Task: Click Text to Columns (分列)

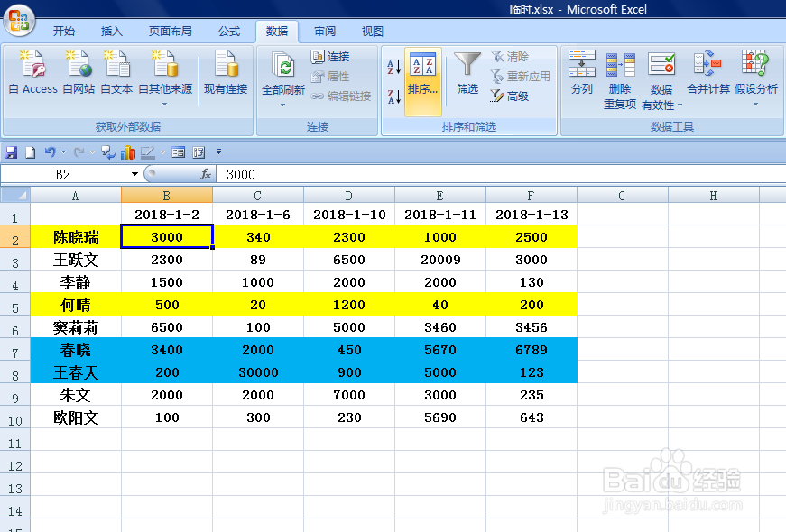Action: tap(581, 73)
